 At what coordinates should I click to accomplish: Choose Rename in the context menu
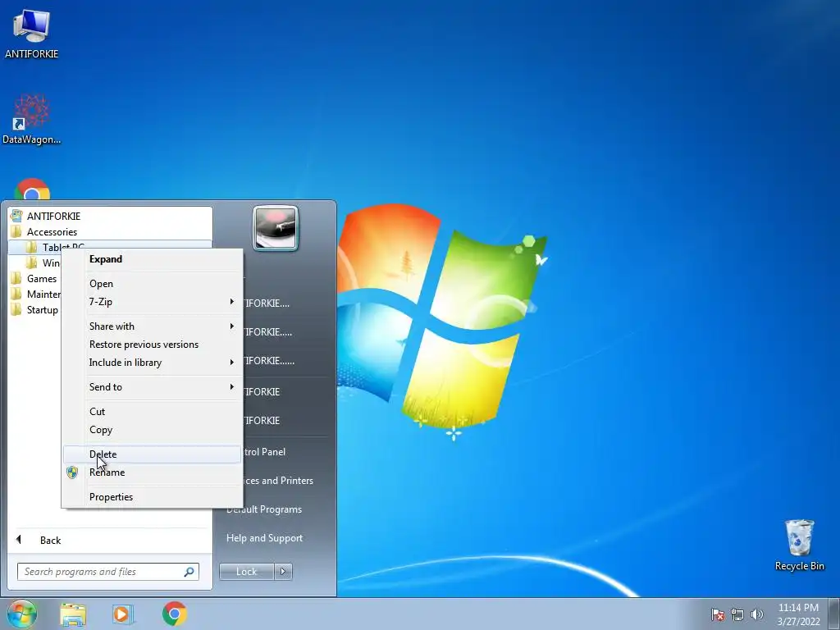[x=152, y=472]
